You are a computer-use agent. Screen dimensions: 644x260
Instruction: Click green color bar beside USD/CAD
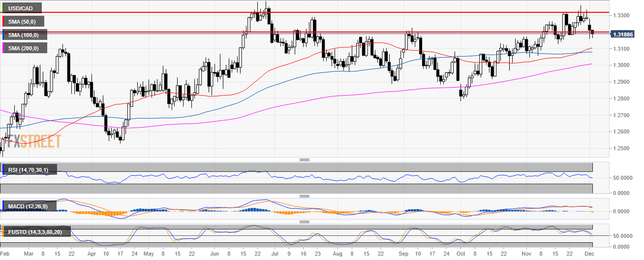[x=2, y=8]
